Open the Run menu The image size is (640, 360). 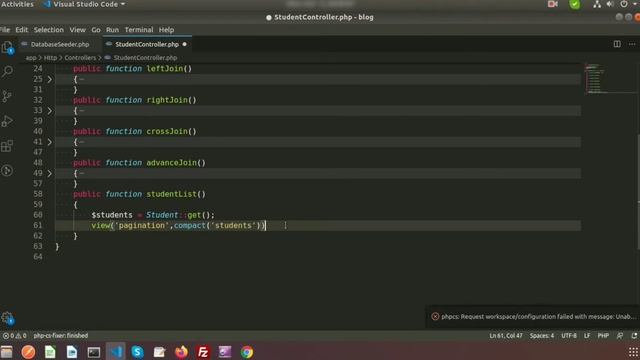click(112, 30)
